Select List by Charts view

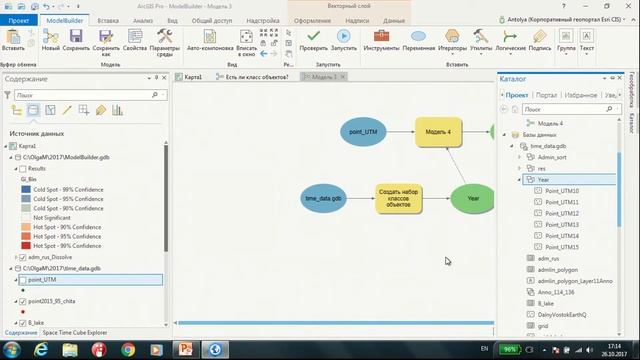[x=118, y=110]
